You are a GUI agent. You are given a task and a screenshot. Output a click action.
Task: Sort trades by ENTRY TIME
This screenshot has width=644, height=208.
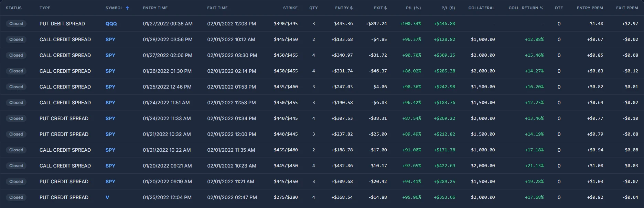(155, 8)
